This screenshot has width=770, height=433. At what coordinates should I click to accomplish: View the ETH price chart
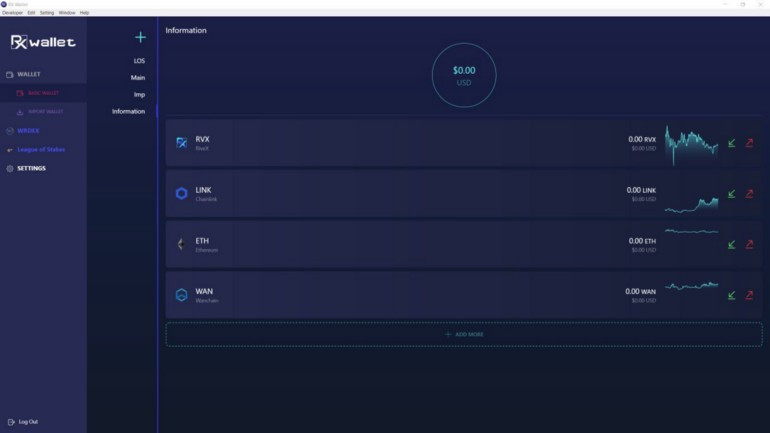point(691,231)
